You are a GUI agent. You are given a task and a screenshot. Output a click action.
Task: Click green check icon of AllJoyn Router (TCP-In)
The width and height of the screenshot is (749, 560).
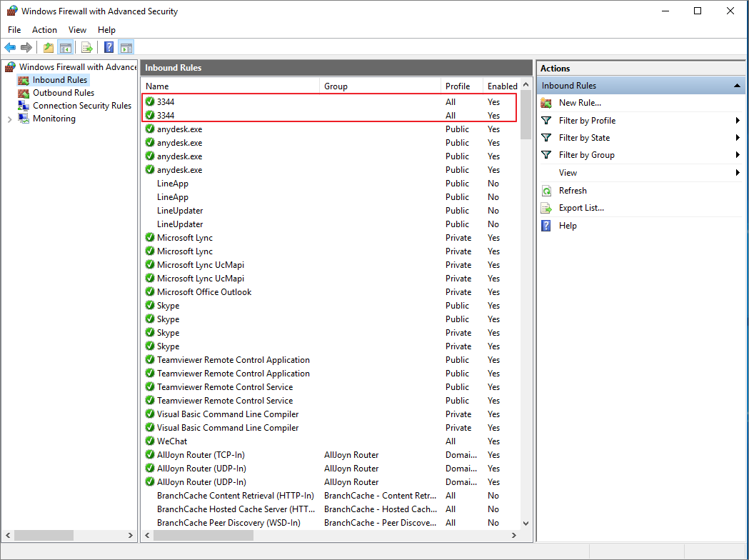pos(150,455)
